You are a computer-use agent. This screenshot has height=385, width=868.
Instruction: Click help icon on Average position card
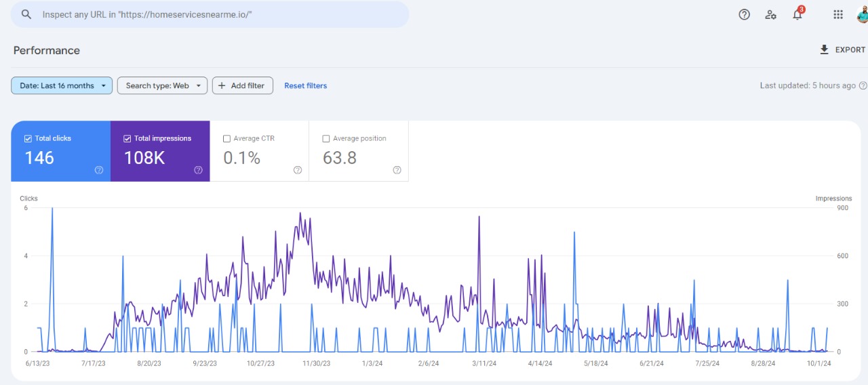tap(397, 170)
